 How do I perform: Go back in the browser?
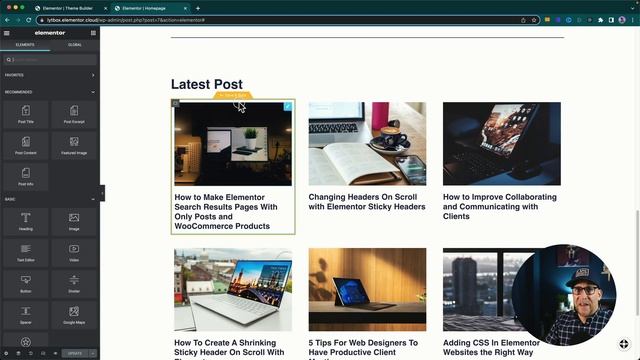pyautogui.click(x=7, y=20)
